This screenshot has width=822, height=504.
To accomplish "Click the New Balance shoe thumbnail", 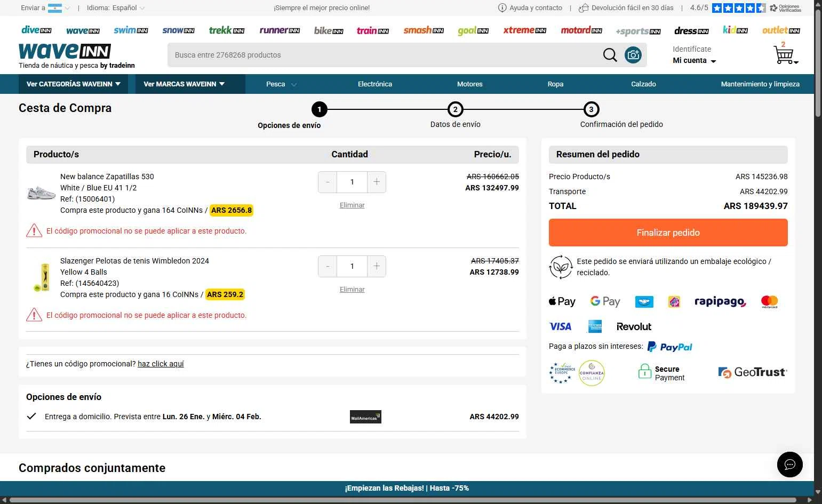I will [x=41, y=193].
